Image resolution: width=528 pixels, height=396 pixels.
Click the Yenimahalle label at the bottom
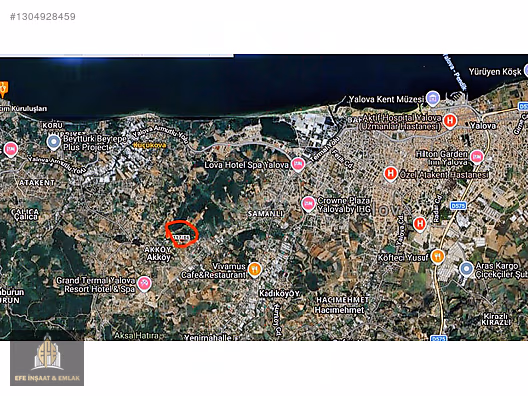click(208, 337)
